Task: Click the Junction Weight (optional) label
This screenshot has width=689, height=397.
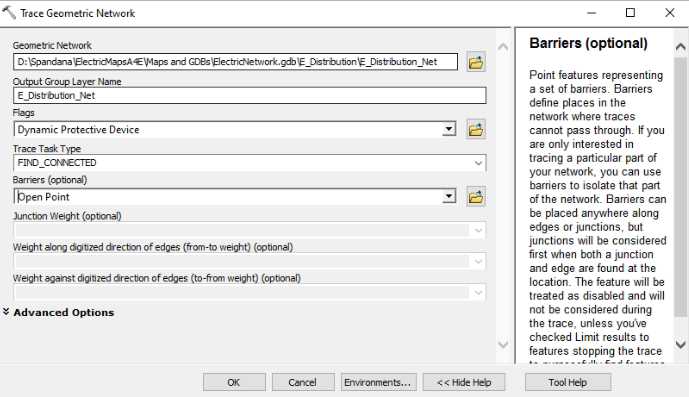Action: [x=67, y=216]
